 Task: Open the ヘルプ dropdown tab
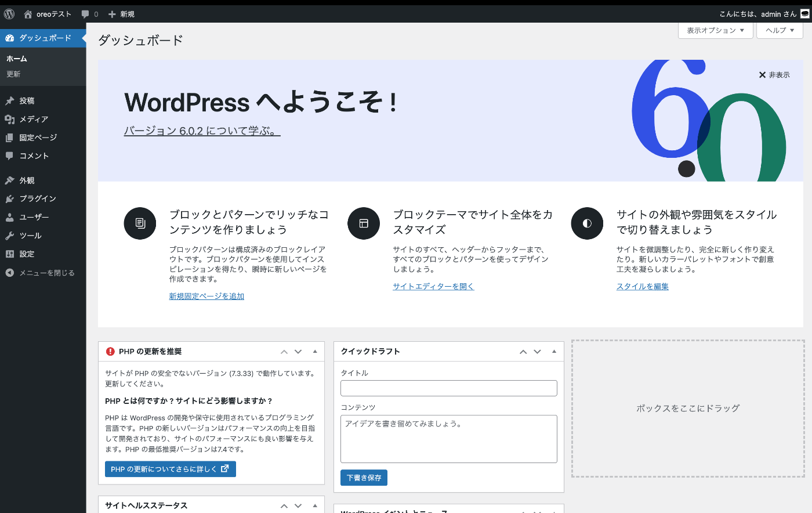[x=780, y=30]
